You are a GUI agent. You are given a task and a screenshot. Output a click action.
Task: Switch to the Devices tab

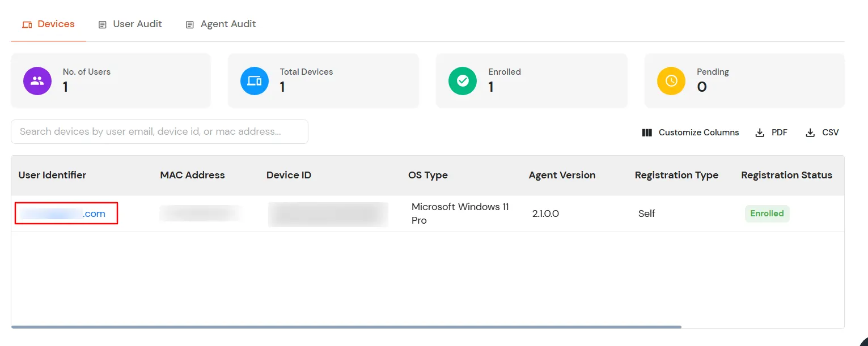click(x=48, y=24)
